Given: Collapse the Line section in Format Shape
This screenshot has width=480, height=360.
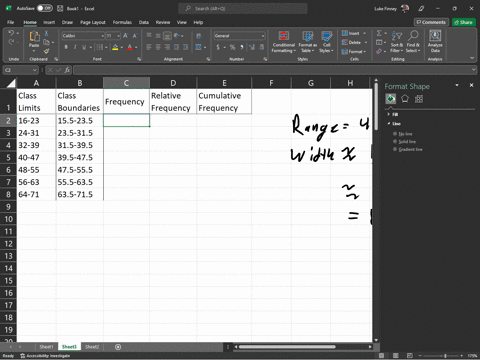Looking at the screenshot, I should pyautogui.click(x=389, y=124).
